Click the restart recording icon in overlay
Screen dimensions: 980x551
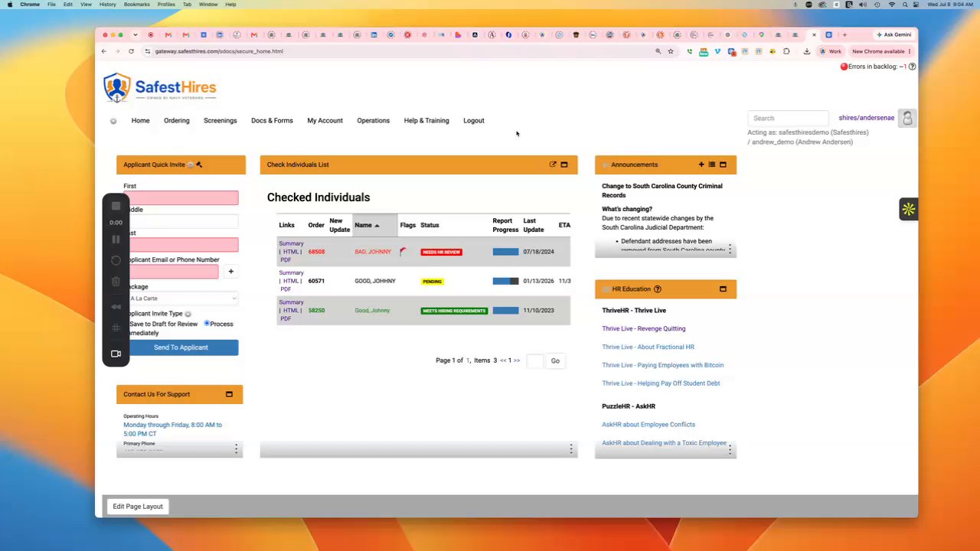(x=116, y=260)
